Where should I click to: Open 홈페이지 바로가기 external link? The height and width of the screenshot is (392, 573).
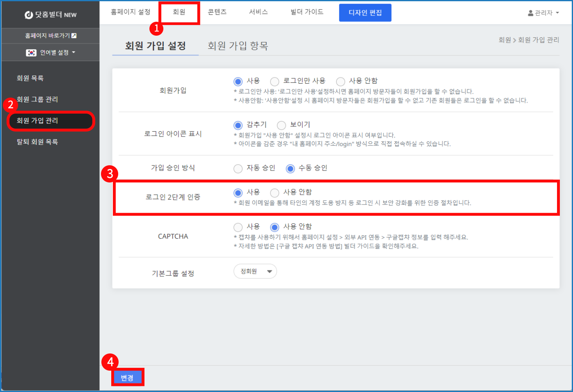click(x=50, y=36)
